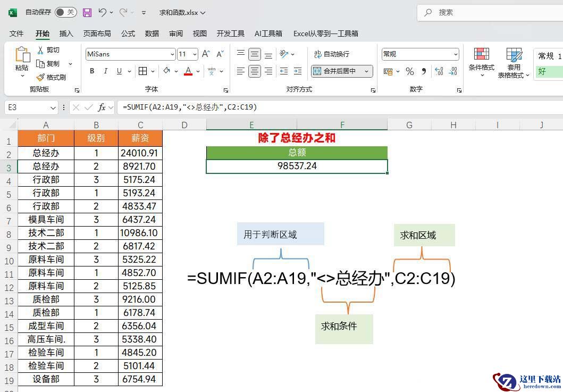
Task: Toggle Bold formatting
Action: tap(92, 71)
